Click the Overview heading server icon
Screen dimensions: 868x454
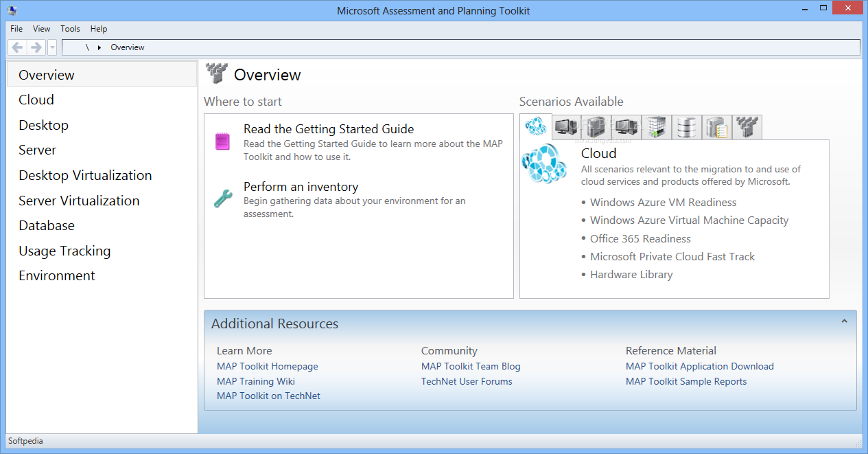tap(217, 74)
